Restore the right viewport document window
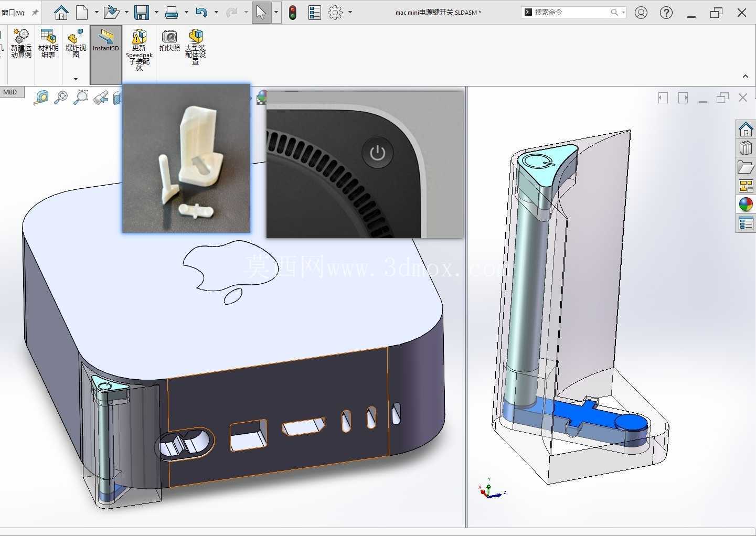Viewport: 756px width, 536px height. [x=723, y=98]
